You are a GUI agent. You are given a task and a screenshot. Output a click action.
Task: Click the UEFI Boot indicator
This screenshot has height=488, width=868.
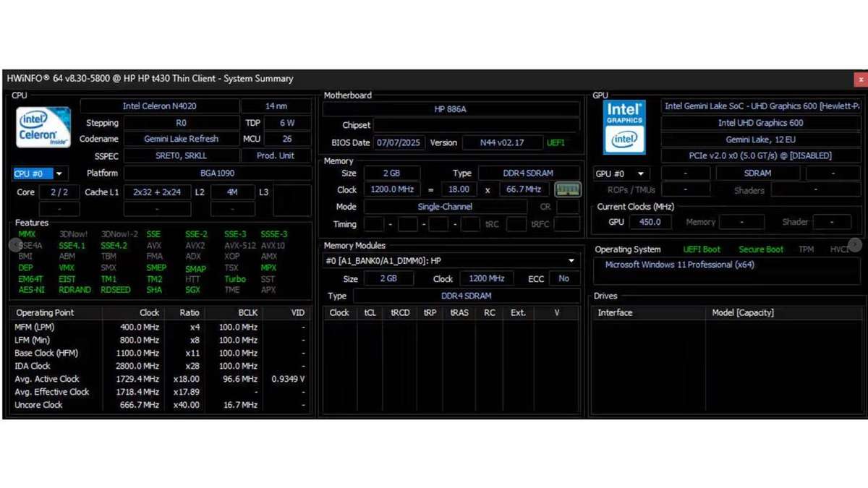coord(701,249)
